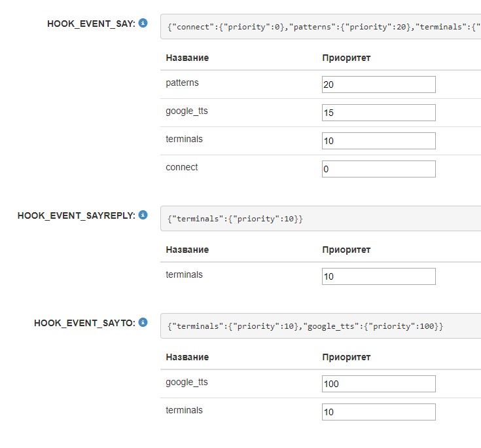
Task: Edit terminals priority in HOOK_EVENT_SAYTO table
Action: coord(378,412)
